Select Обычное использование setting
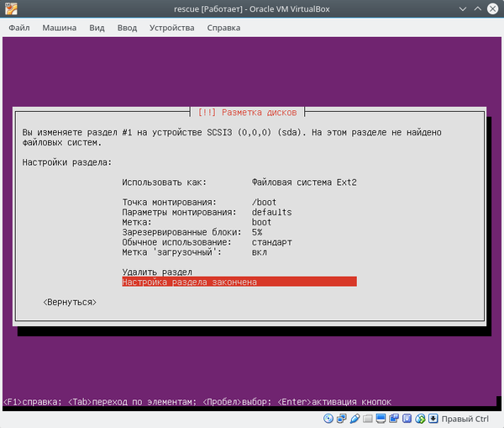 239,242
